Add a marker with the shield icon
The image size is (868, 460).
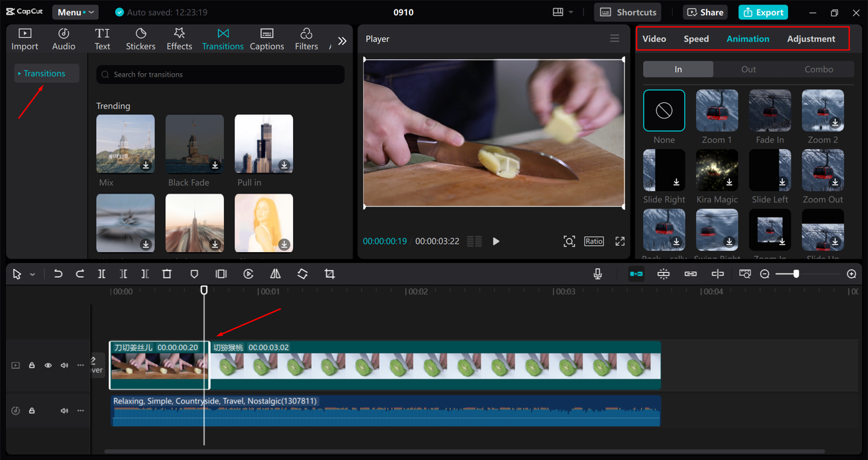pos(194,274)
